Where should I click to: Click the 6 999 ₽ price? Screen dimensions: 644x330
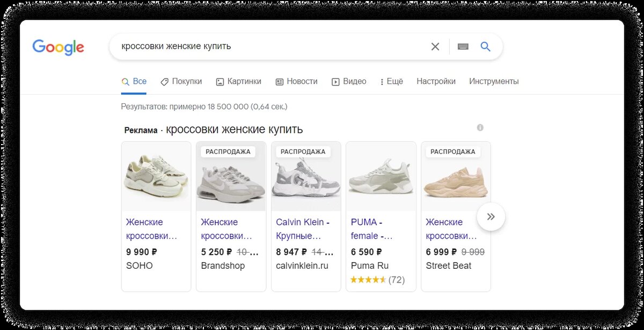tap(441, 252)
